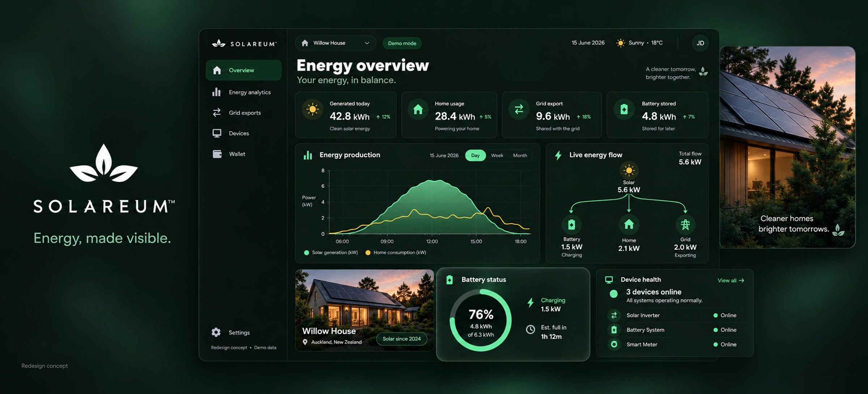Click the Cleaner homes house photo at right
The width and height of the screenshot is (868, 394).
(787, 147)
